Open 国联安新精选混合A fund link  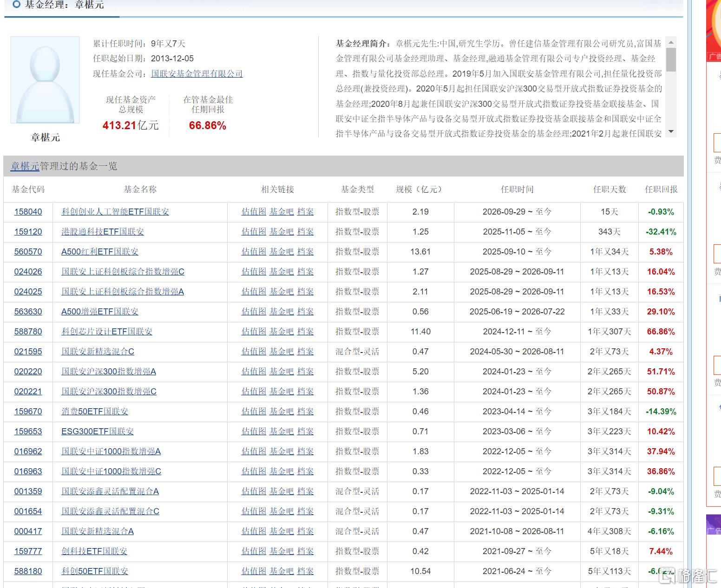click(x=98, y=531)
